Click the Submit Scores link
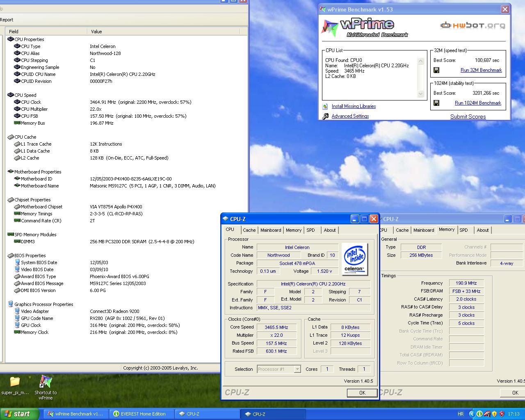 coord(468,116)
